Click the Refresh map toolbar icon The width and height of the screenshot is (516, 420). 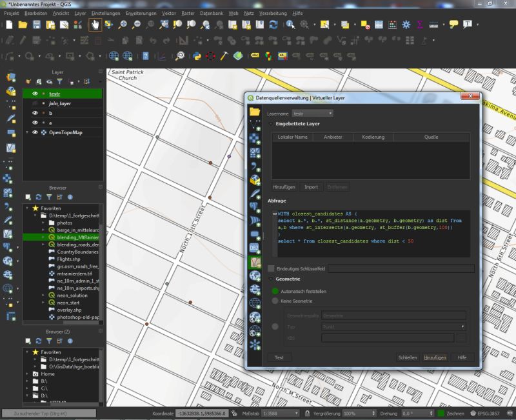[273, 25]
